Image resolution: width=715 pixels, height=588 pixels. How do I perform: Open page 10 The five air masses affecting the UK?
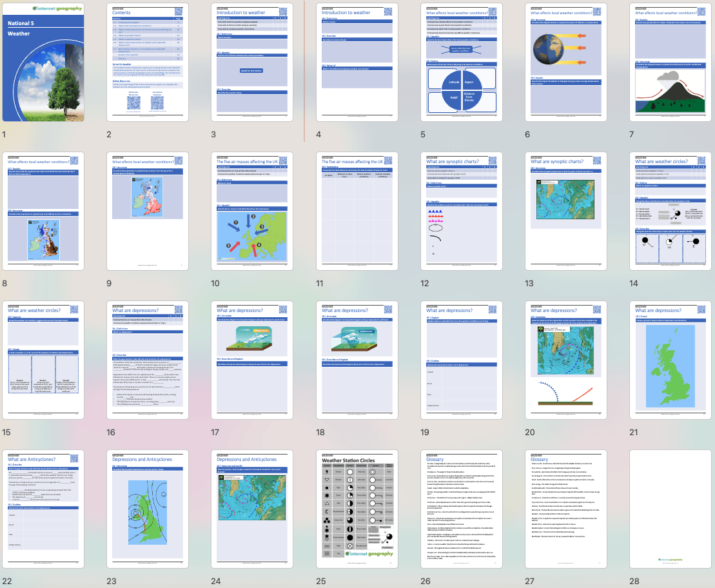[x=251, y=210]
